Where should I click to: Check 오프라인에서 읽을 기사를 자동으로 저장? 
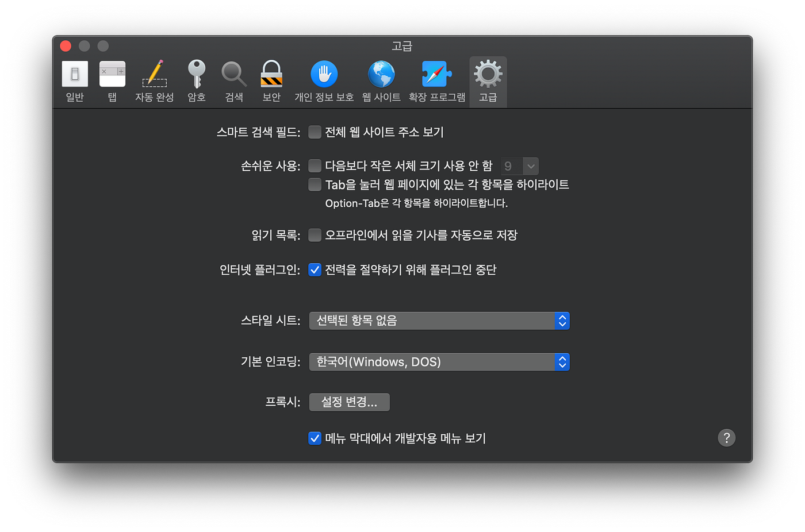click(x=315, y=235)
